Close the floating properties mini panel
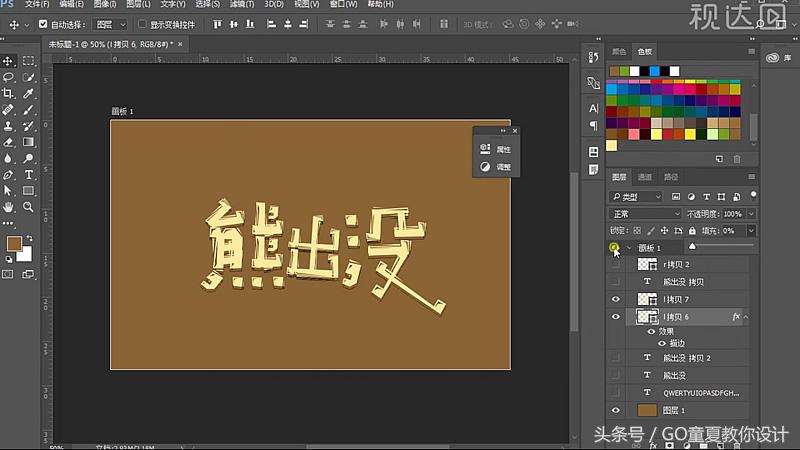The width and height of the screenshot is (800, 450). (x=515, y=131)
